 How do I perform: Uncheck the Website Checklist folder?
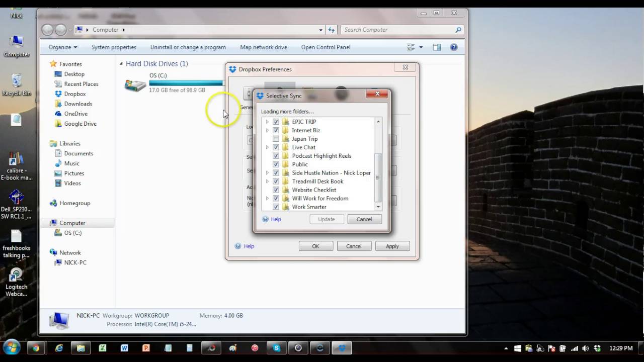tap(276, 190)
